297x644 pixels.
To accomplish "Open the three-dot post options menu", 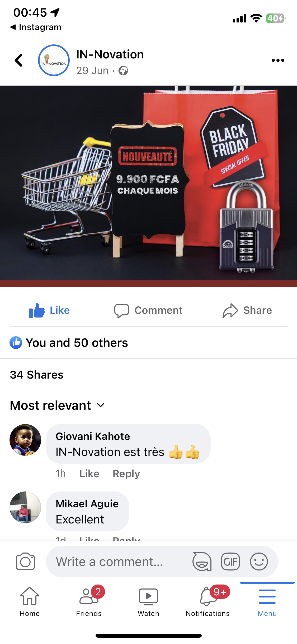I will (x=278, y=60).
